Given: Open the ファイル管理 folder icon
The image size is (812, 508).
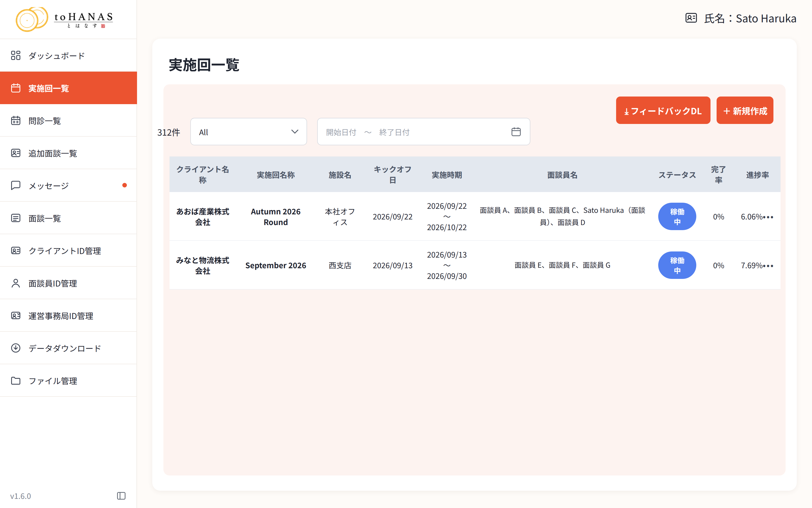Looking at the screenshot, I should pyautogui.click(x=16, y=381).
